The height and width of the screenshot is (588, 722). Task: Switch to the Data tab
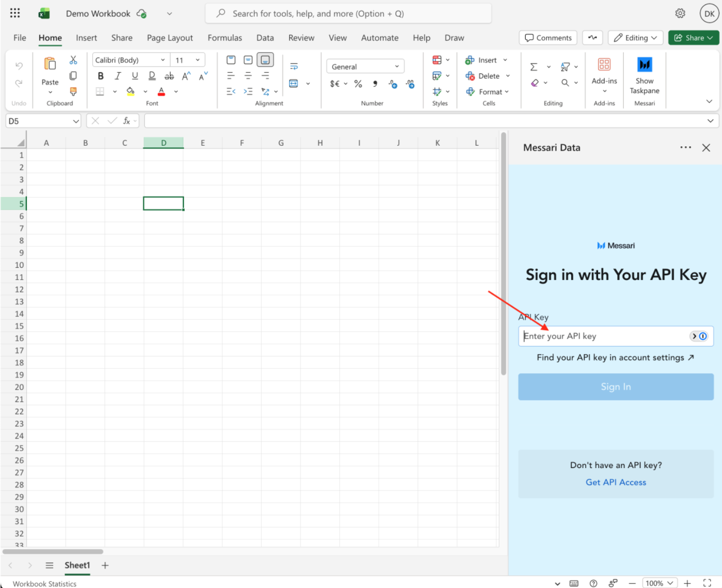pyautogui.click(x=265, y=38)
